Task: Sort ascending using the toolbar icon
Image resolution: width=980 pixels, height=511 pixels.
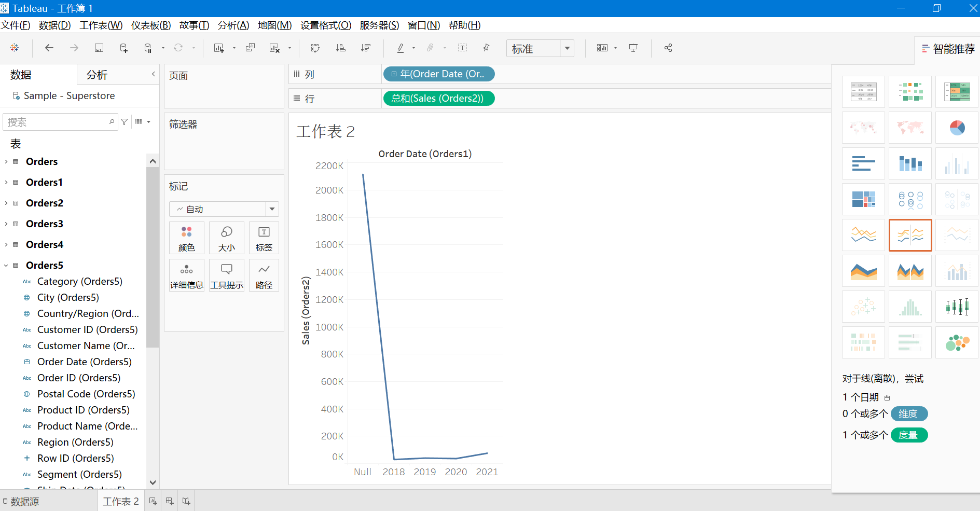Action: pyautogui.click(x=341, y=48)
